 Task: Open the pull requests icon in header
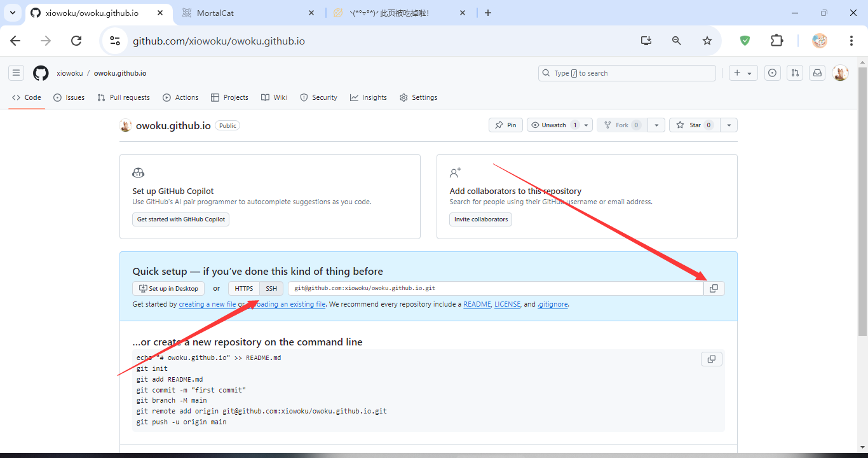[x=795, y=73]
